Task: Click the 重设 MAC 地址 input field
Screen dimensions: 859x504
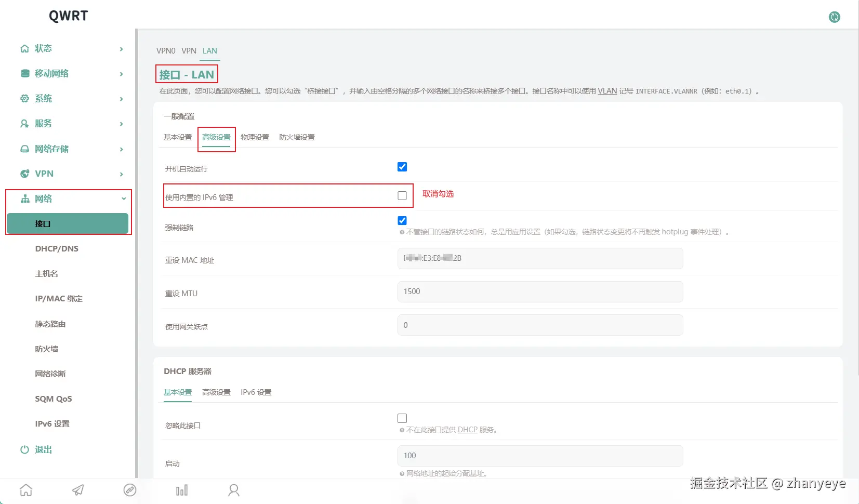Action: point(540,258)
